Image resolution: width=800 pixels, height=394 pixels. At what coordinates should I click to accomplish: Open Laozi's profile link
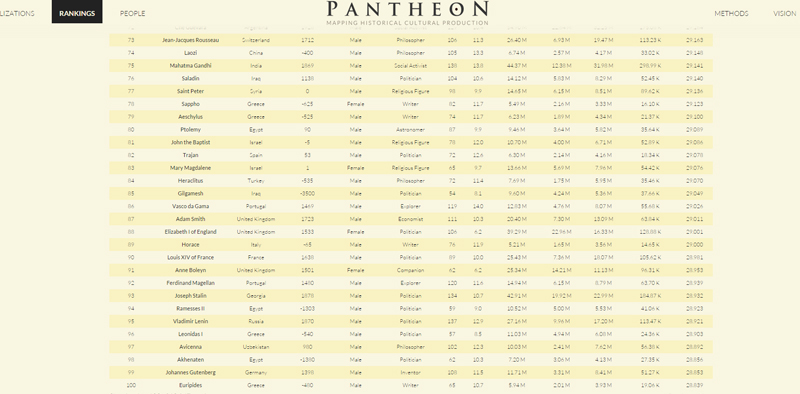click(190, 53)
